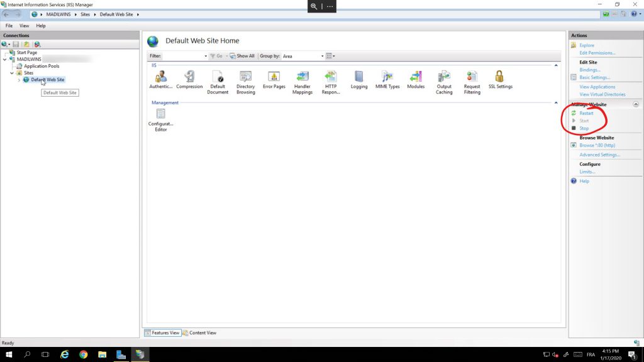Open Handler Mappings feature

coord(303,82)
